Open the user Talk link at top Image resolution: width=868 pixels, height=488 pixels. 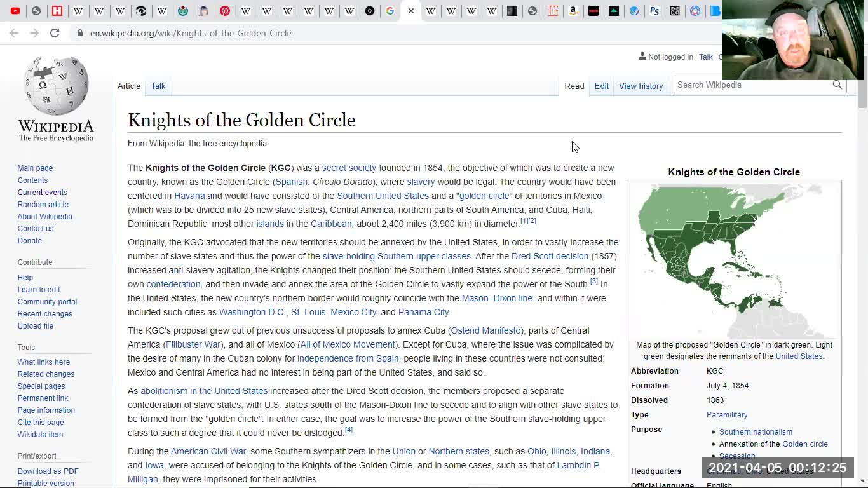pyautogui.click(x=706, y=57)
